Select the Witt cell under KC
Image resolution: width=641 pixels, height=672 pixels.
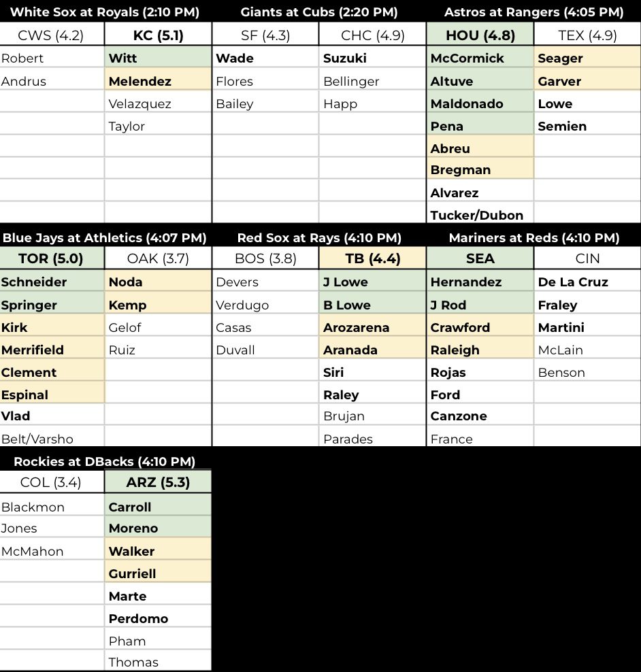point(159,58)
